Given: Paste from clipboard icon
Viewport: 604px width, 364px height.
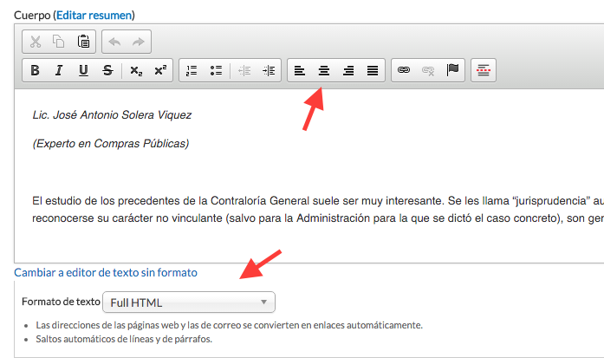Looking at the screenshot, I should coord(83,42).
